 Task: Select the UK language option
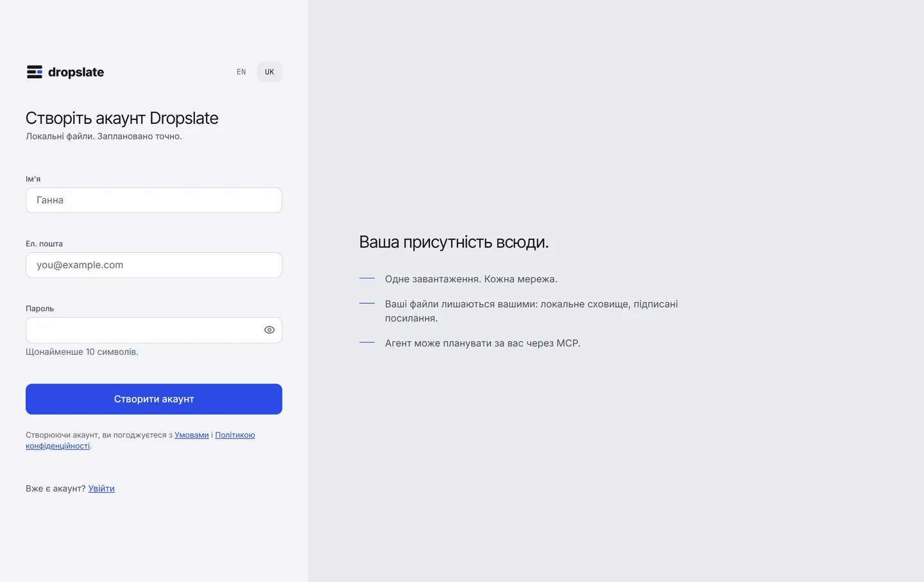269,72
